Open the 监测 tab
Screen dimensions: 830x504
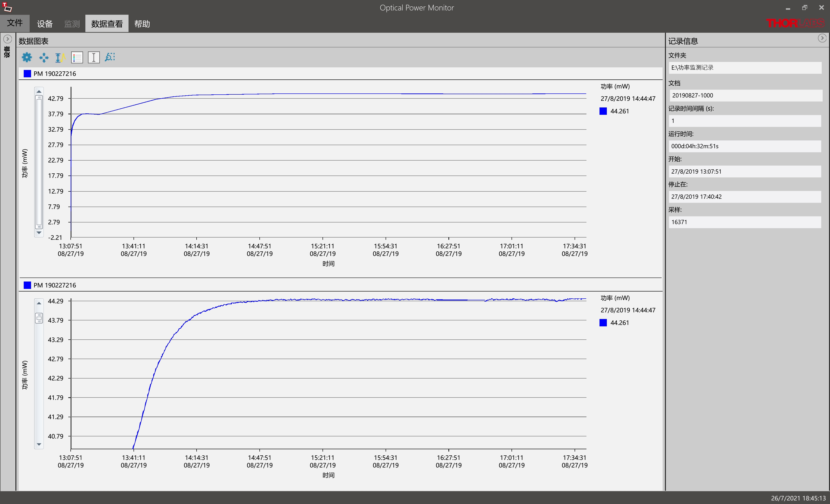(72, 23)
